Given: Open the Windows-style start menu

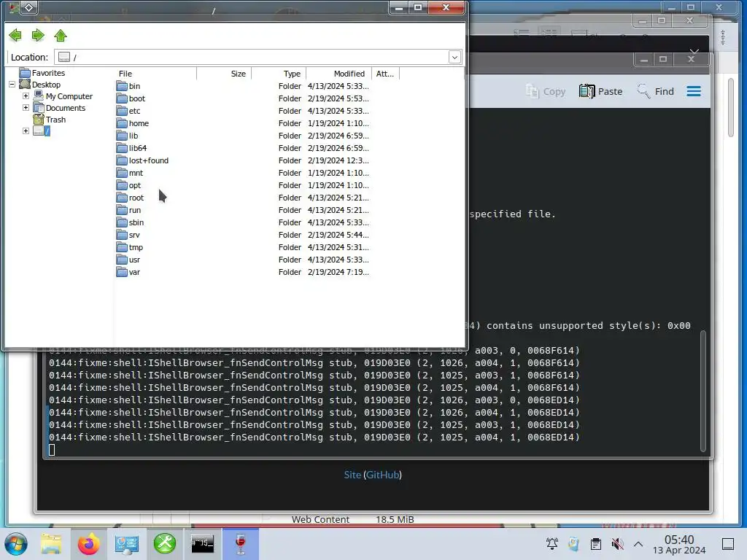Looking at the screenshot, I should pyautogui.click(x=16, y=544).
